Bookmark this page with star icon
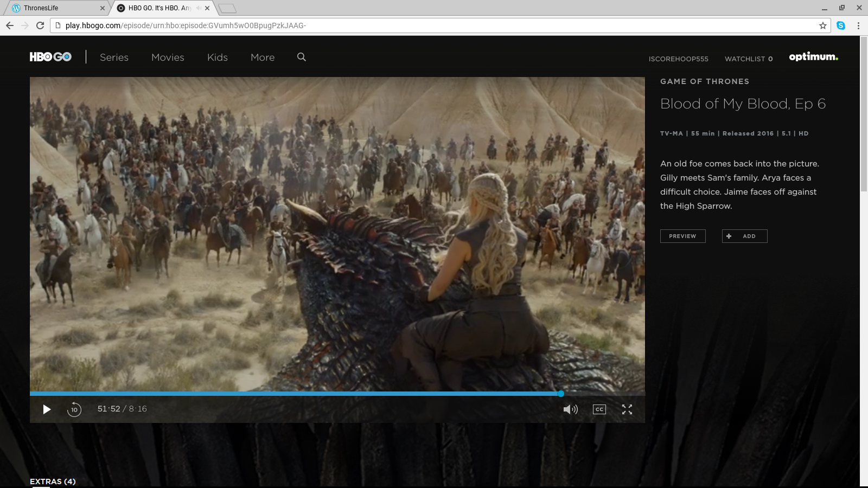868x488 pixels. tap(823, 25)
